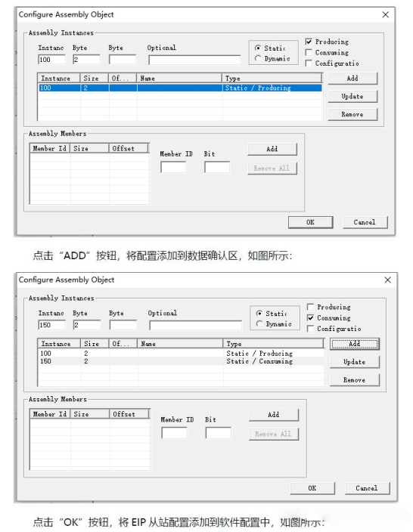Close the upper Configure Assembly Object dialog

pyautogui.click(x=386, y=14)
